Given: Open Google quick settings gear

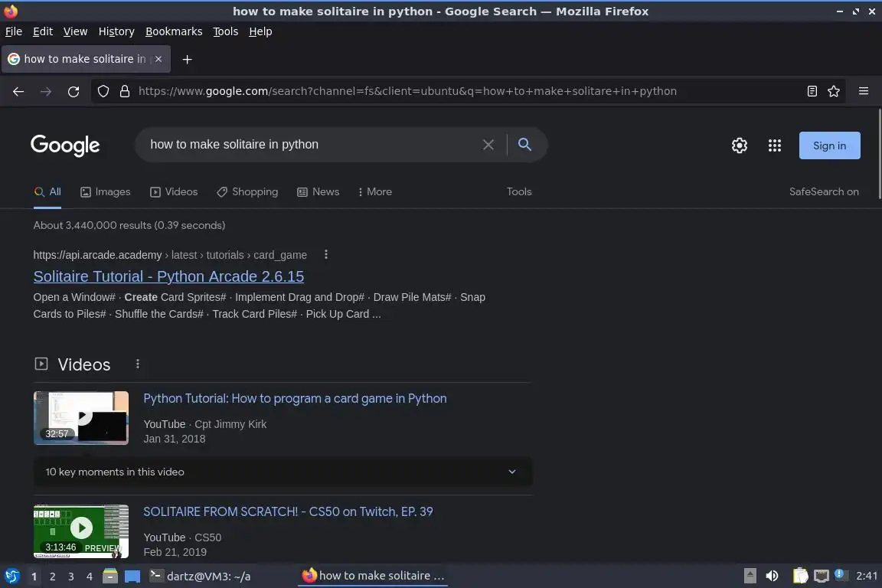Looking at the screenshot, I should [739, 145].
